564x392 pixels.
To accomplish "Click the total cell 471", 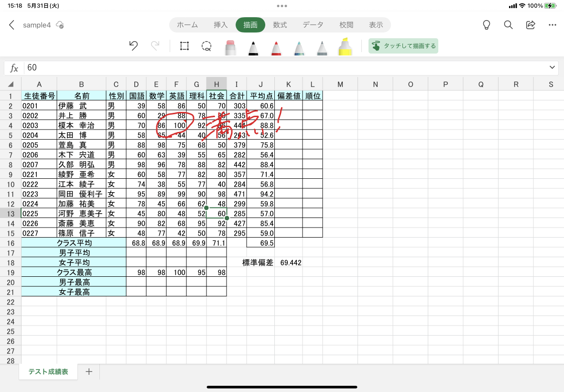I will [237, 194].
